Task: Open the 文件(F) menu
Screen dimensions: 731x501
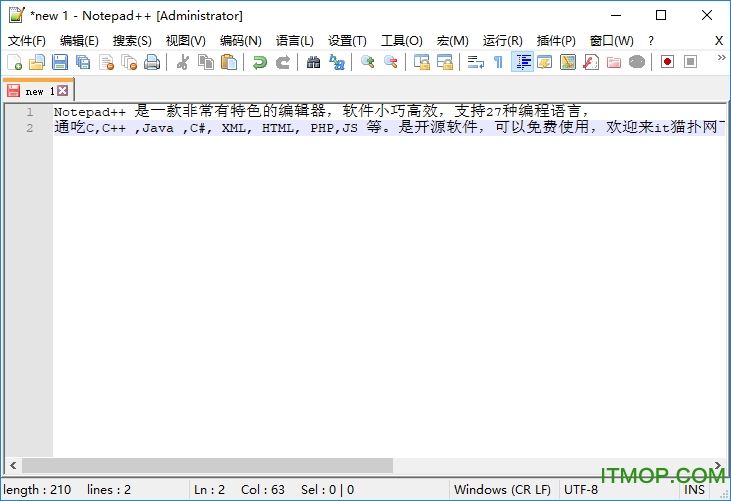Action: pos(27,41)
